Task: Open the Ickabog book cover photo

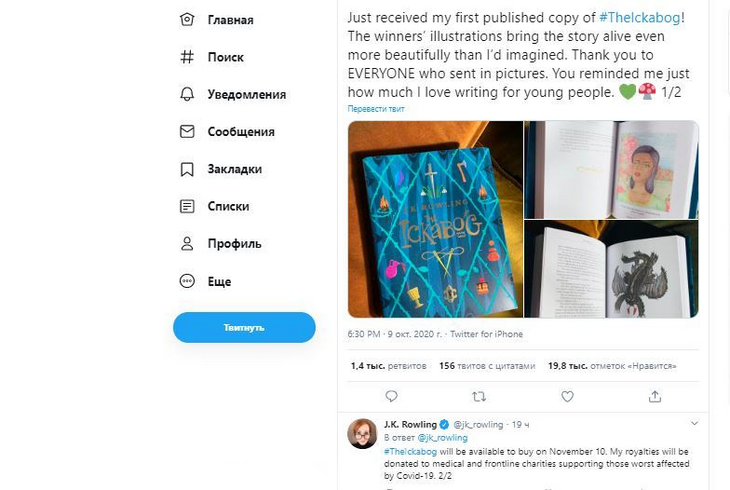Action: coord(435,219)
